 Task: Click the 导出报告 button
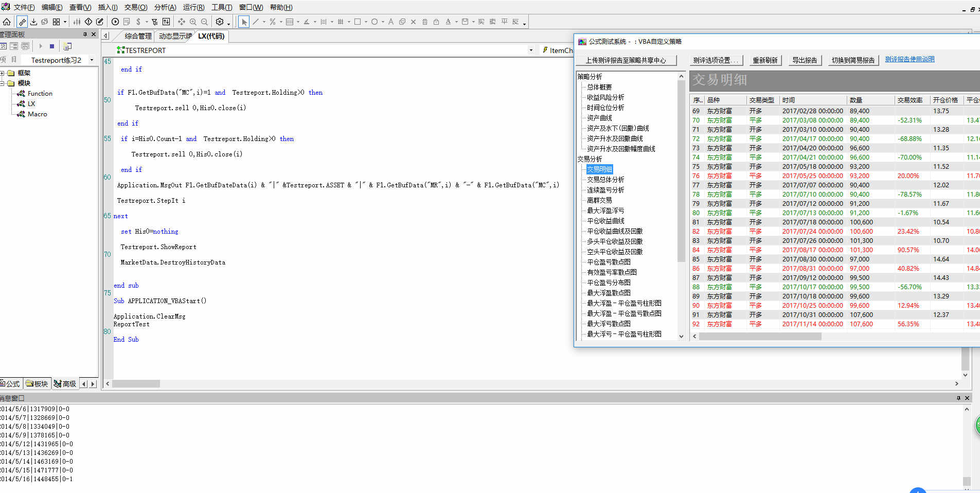[805, 60]
